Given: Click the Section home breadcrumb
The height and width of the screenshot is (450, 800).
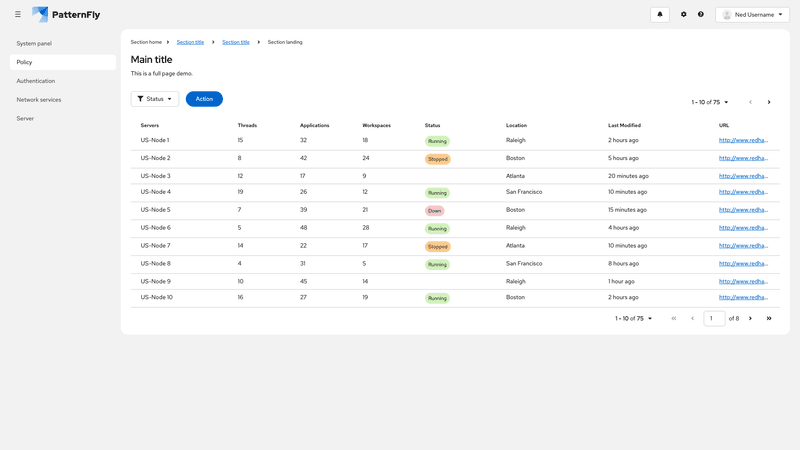Looking at the screenshot, I should tap(146, 42).
